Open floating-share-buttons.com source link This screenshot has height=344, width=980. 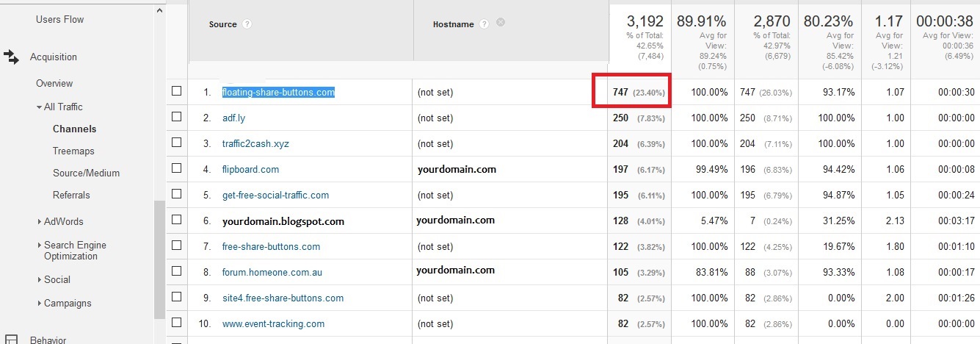click(278, 92)
